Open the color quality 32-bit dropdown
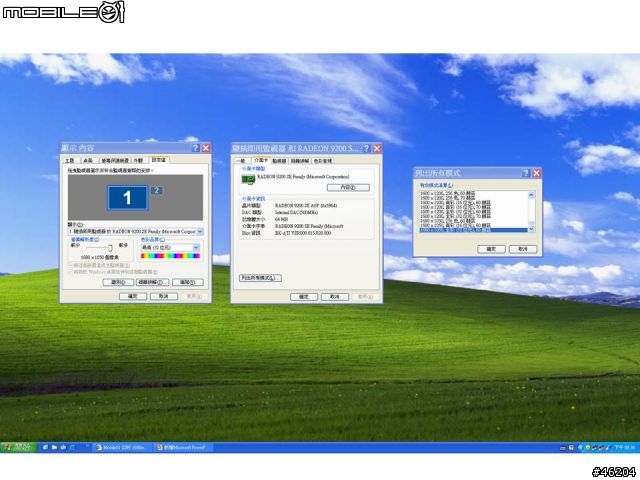This screenshot has width=640, height=480. point(170,248)
